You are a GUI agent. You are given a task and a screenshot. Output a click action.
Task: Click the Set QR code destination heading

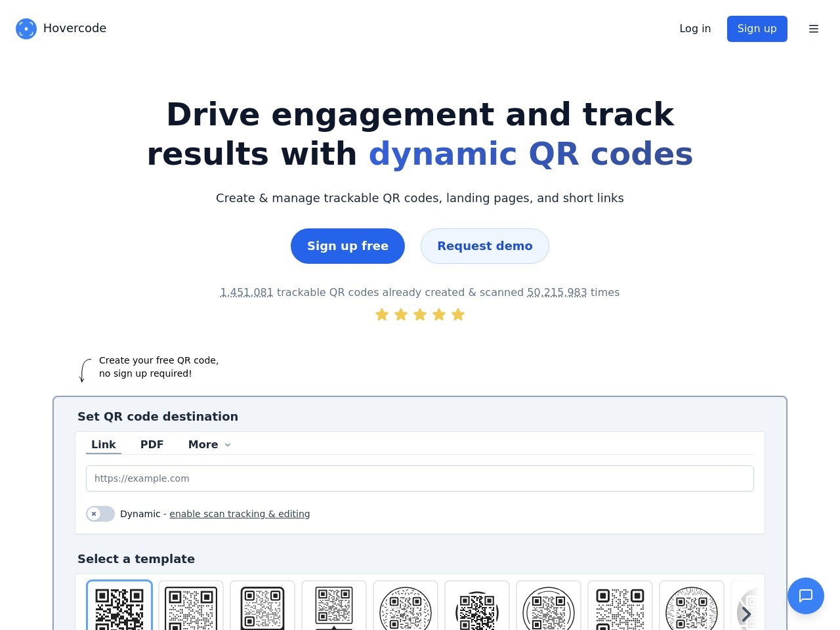point(157,417)
